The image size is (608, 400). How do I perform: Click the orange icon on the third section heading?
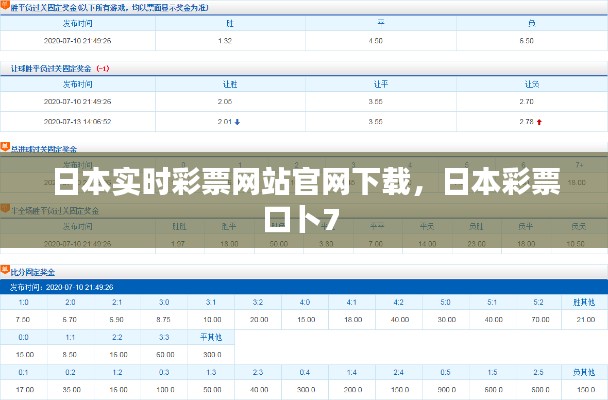coord(5,146)
